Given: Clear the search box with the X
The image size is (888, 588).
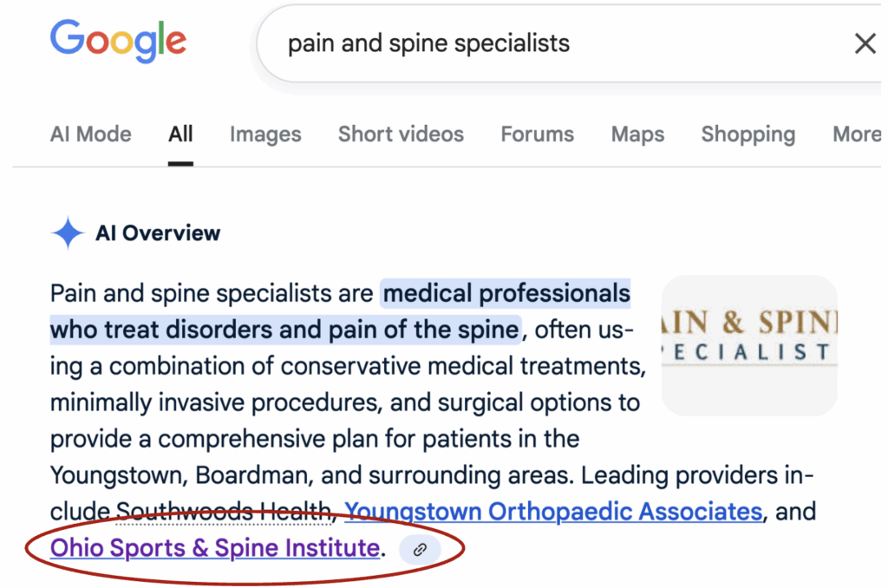Looking at the screenshot, I should tap(865, 43).
